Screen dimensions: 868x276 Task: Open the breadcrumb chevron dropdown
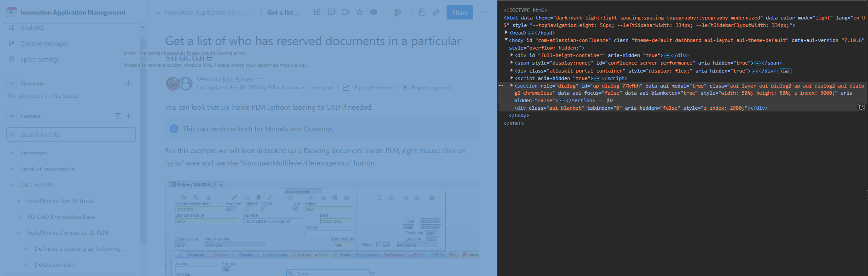[x=158, y=12]
